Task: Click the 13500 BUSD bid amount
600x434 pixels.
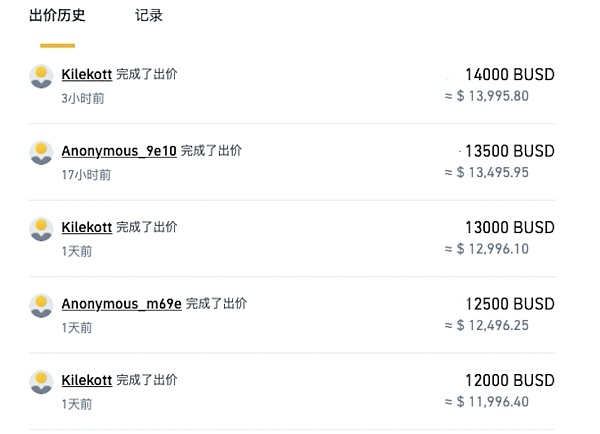Action: point(509,151)
